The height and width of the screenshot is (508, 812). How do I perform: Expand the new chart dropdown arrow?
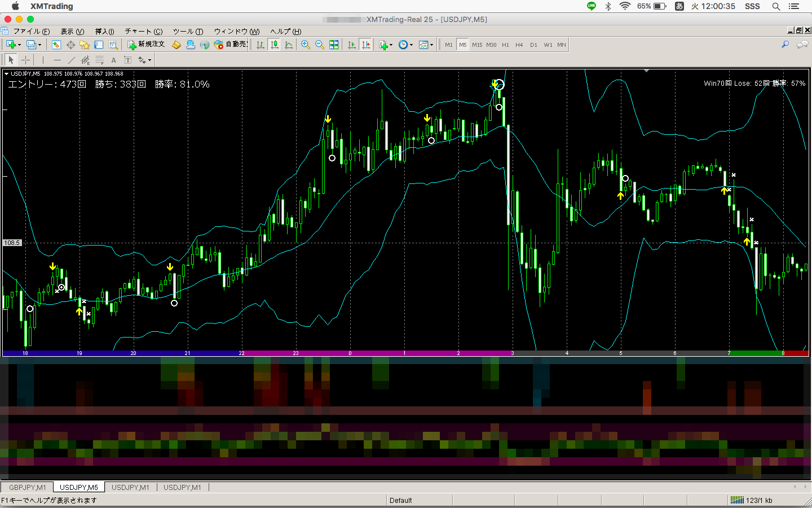19,45
